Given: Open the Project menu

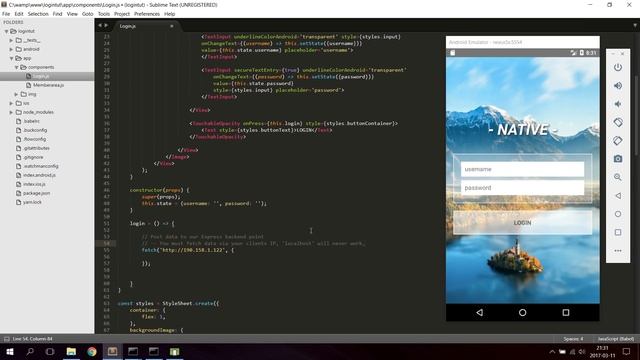Looking at the screenshot, I should tap(122, 14).
